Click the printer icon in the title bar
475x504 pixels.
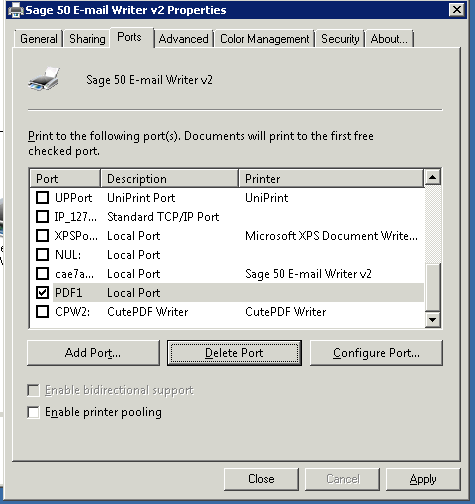[x=16, y=10]
